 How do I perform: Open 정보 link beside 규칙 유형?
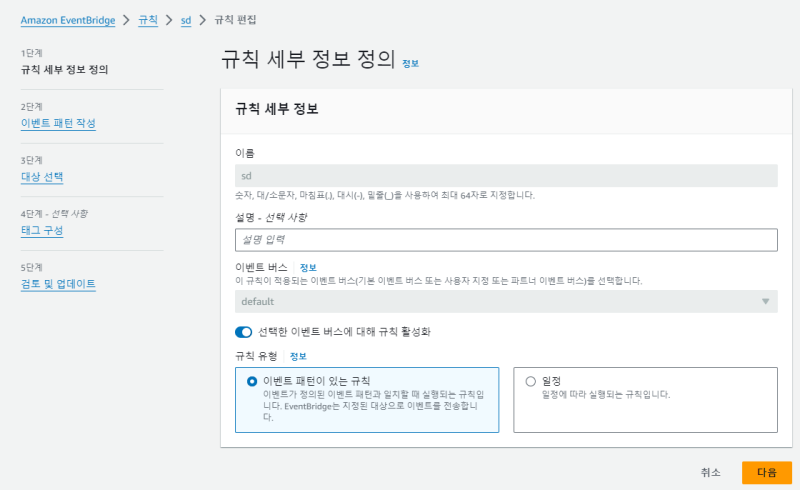297,356
